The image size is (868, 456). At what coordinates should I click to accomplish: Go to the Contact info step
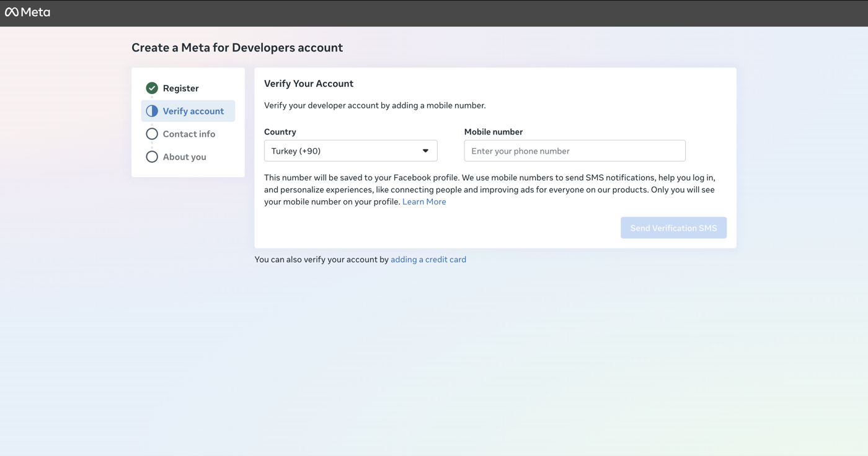click(188, 134)
